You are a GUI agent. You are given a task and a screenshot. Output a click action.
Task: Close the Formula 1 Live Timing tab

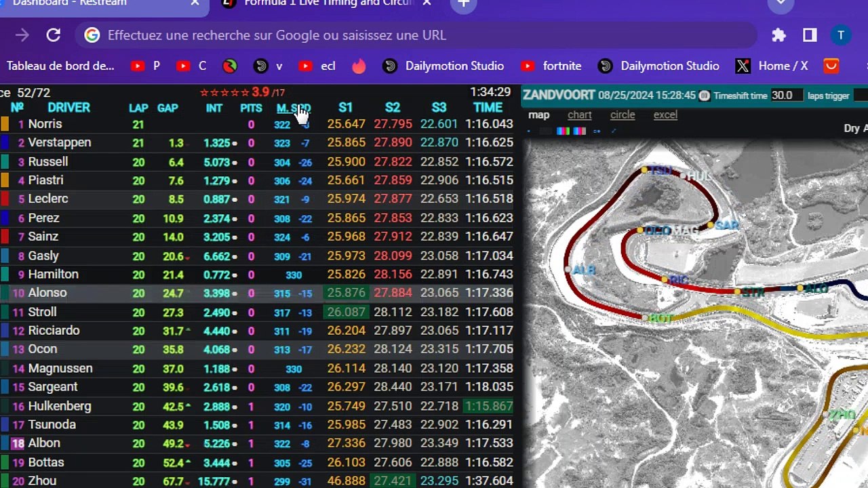point(427,3)
